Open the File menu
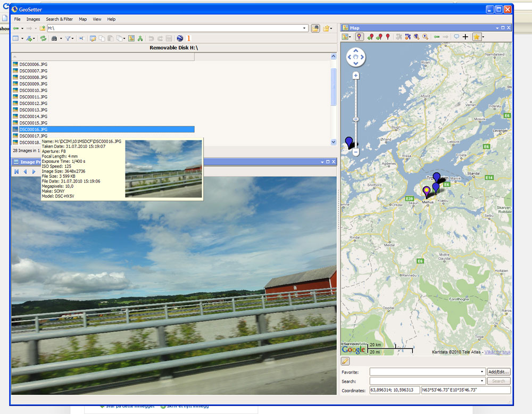The width and height of the screenshot is (532, 414). 18,19
